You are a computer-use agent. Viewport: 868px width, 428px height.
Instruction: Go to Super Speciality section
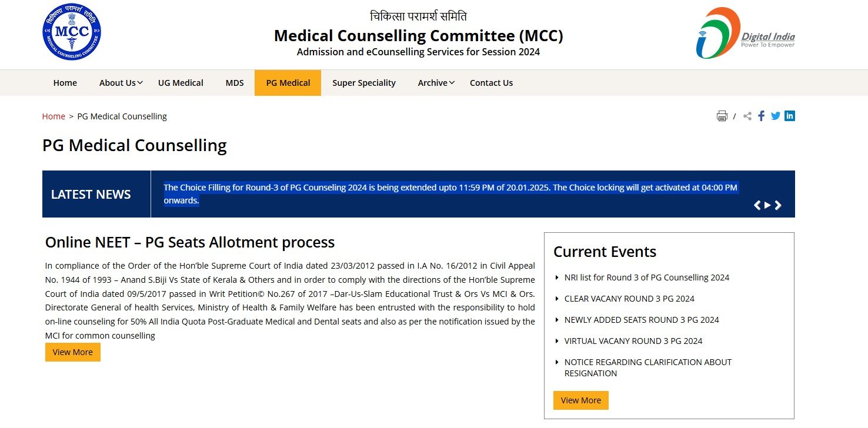tap(363, 83)
